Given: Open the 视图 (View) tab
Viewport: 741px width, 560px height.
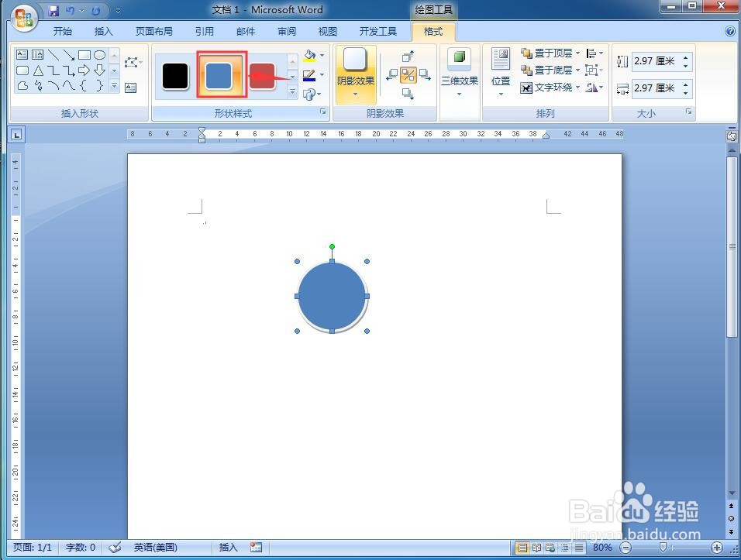Looking at the screenshot, I should (328, 32).
